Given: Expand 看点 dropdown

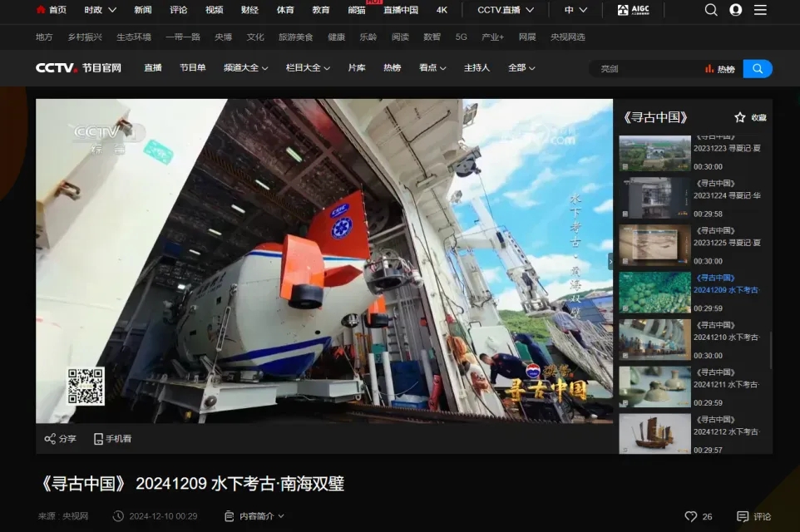Looking at the screenshot, I should point(432,68).
